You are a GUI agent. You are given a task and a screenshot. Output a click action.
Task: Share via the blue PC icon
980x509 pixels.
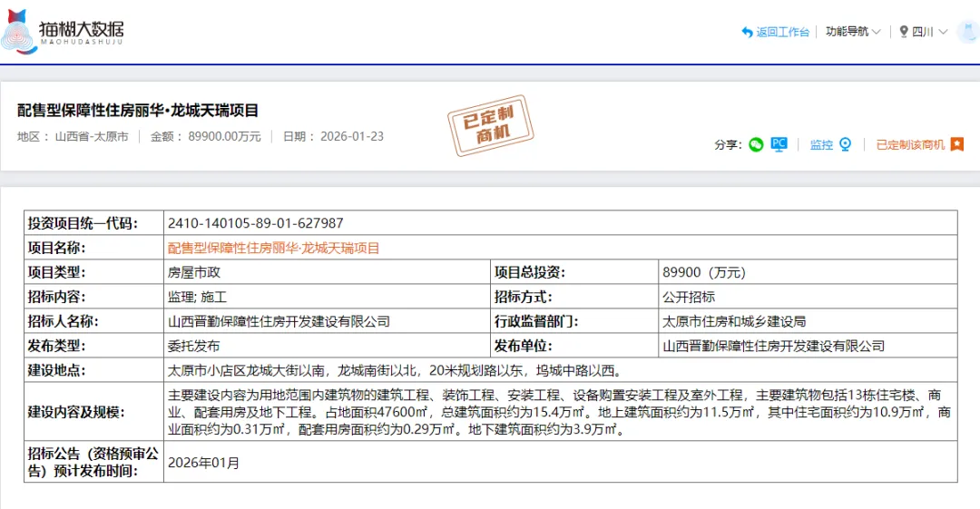pos(779,144)
